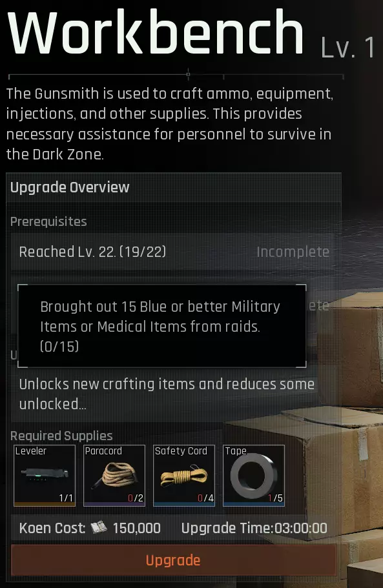
Task: Click the Reached Lv. 22 prerequisite row
Action: (x=173, y=252)
